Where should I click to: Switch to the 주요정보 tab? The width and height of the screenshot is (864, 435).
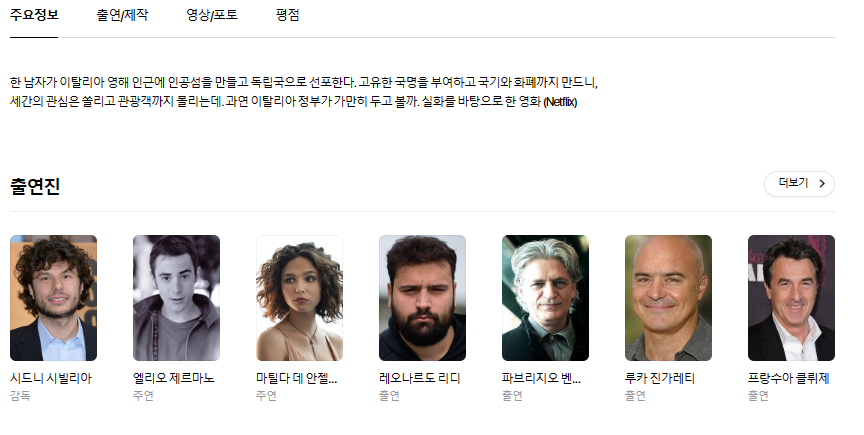pos(34,16)
